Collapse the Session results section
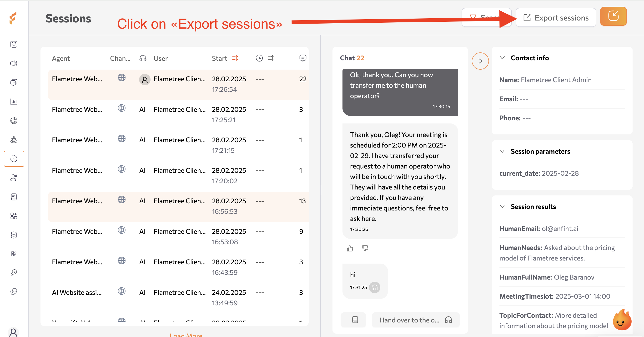644x337 pixels. tap(502, 206)
